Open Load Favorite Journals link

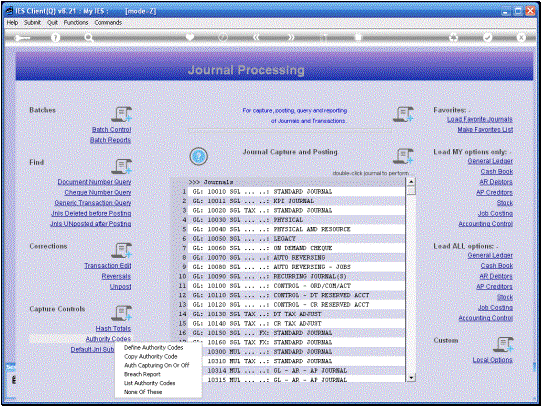pyautogui.click(x=480, y=119)
